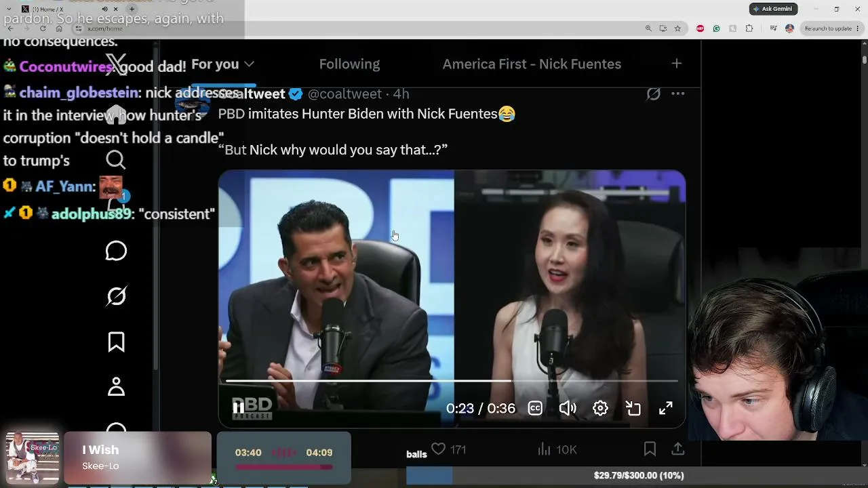View post analytics showing 10K views

(x=557, y=449)
